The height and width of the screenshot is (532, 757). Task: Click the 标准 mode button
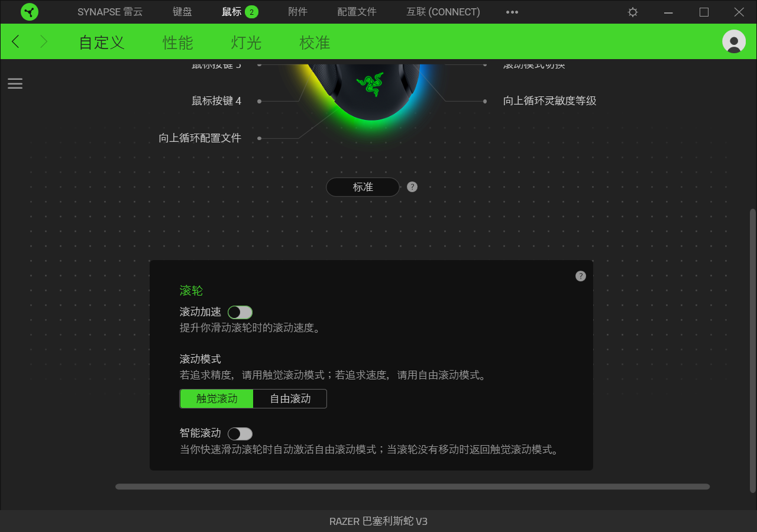point(363,187)
